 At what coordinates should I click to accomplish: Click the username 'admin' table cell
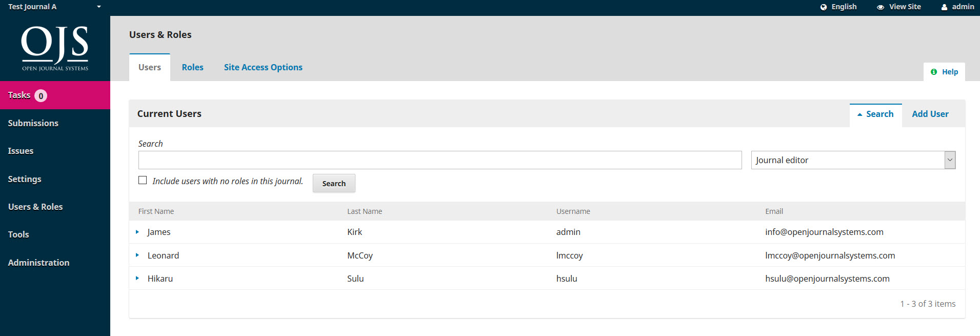[x=568, y=232]
